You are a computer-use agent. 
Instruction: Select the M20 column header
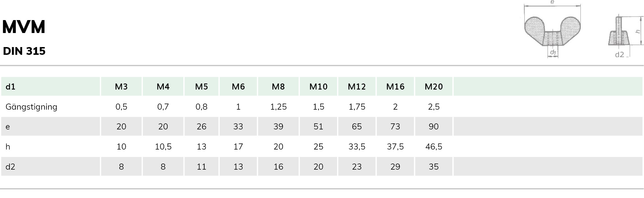tap(434, 86)
